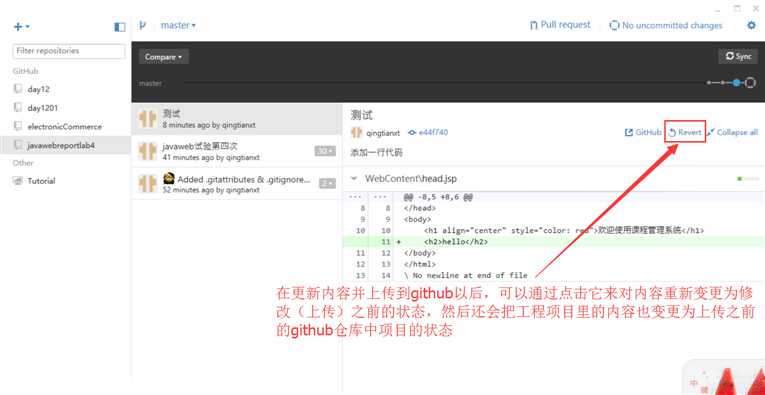
Task: Click the Revert commit button
Action: pos(685,133)
